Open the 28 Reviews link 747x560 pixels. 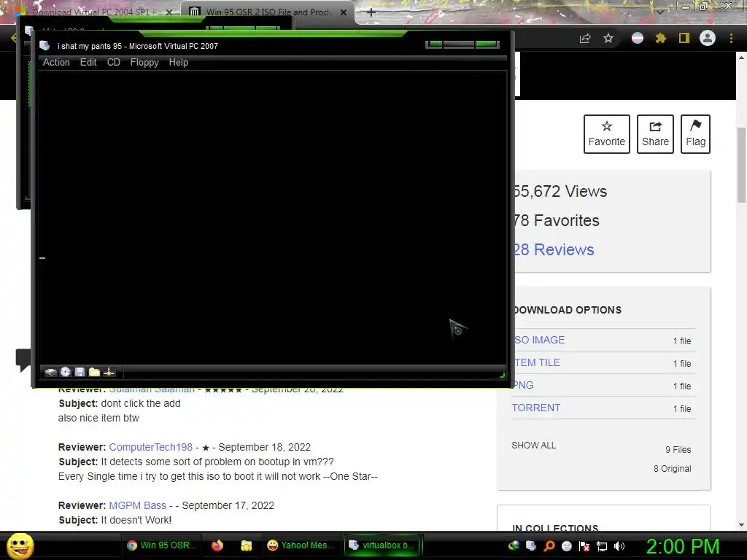pos(554,249)
